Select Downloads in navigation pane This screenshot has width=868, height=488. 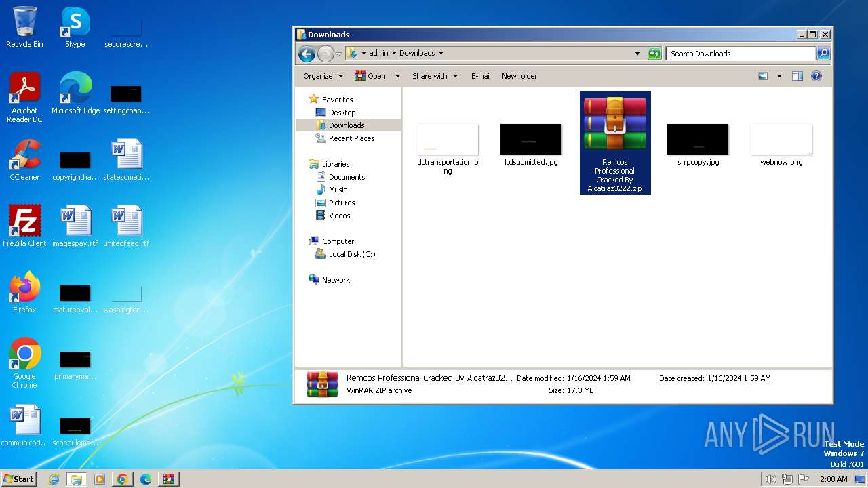click(347, 125)
